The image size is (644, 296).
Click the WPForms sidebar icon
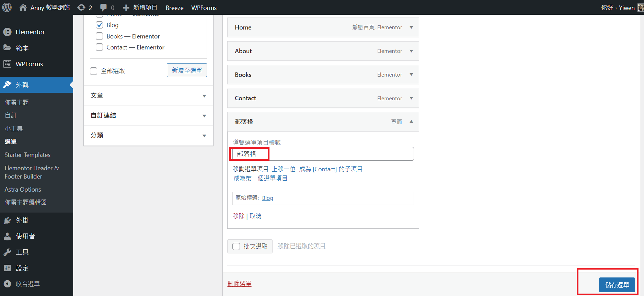click(x=7, y=64)
